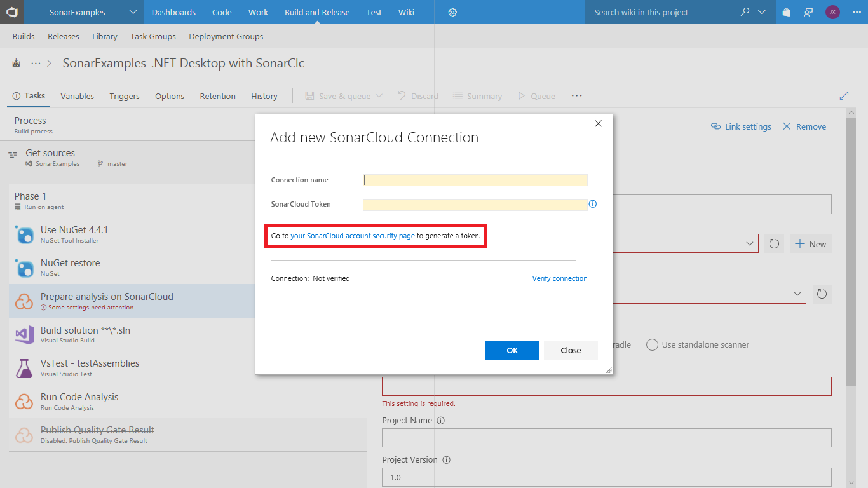
Task: Switch to the Triggers tab
Action: (125, 96)
